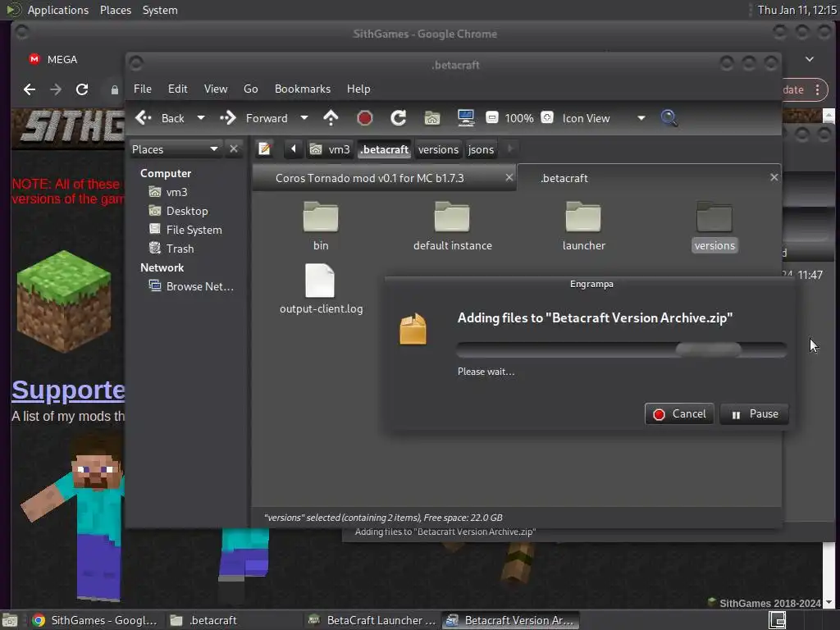
Task: Close the Places sidebar pane
Action: 234,149
